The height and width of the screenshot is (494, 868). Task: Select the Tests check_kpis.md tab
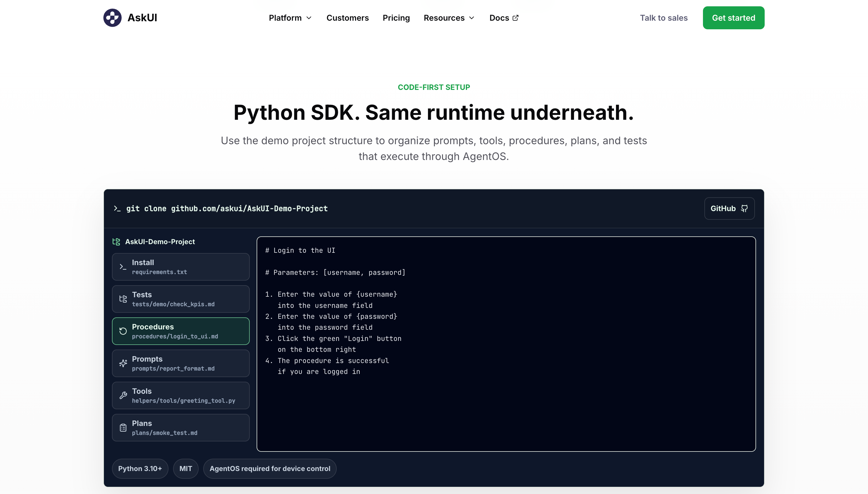(x=181, y=299)
